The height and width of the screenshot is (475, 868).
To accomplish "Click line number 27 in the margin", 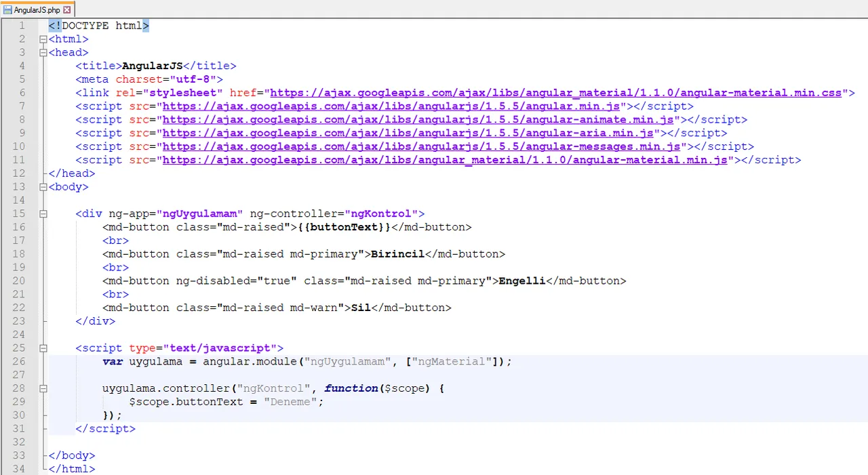I will pyautogui.click(x=19, y=375).
